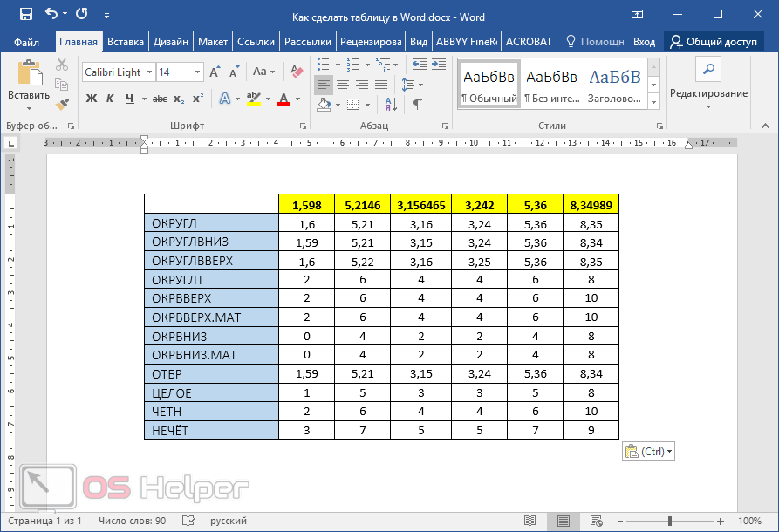Open the font size 14 dropdown
This screenshot has height=532, width=779.
click(198, 72)
